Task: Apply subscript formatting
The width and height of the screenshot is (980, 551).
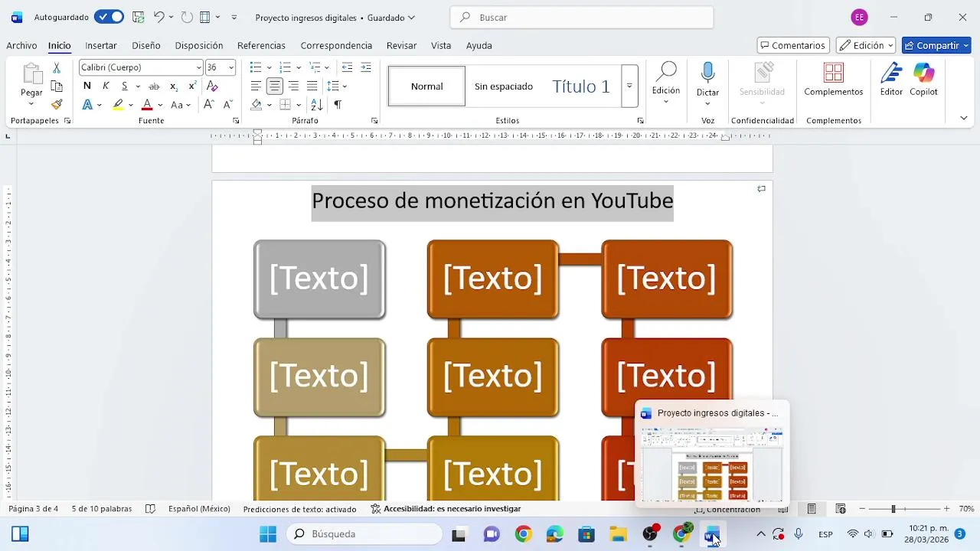Action: coord(174,86)
